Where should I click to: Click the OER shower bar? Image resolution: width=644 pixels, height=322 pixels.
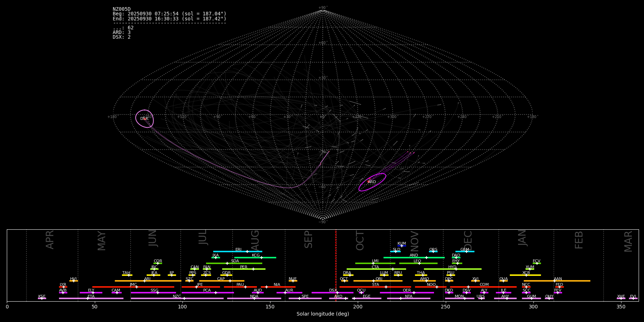(x=407, y=293)
